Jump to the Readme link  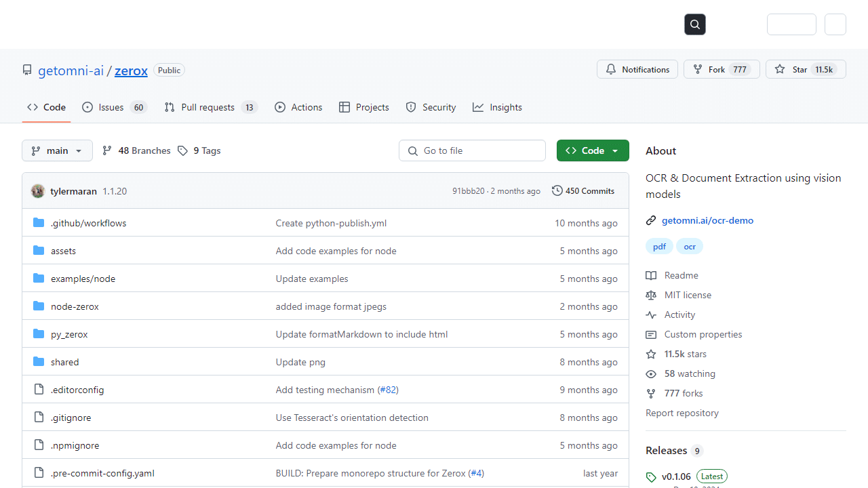point(672,275)
